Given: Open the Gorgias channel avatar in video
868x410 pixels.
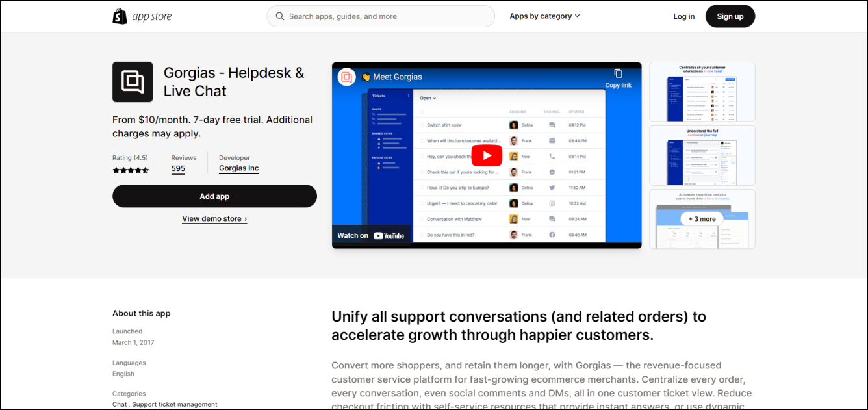Looking at the screenshot, I should pos(347,77).
